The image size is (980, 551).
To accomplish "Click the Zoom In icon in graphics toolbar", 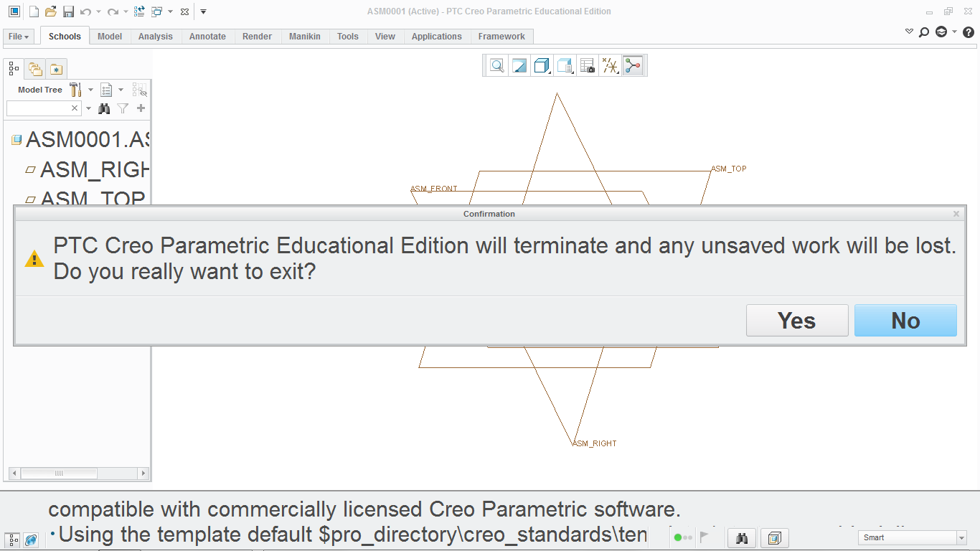I will [x=496, y=65].
